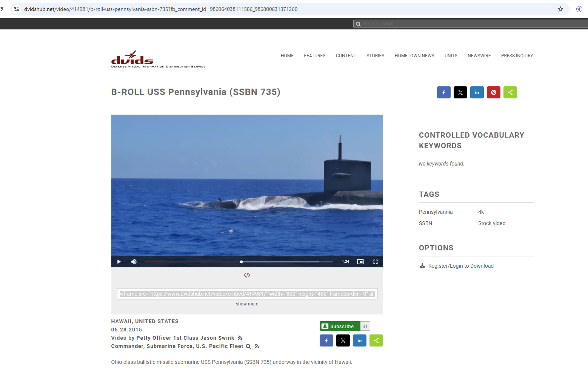Toggle picture-in-picture mode
Viewport: 588px width, 368px height.
coord(360,262)
